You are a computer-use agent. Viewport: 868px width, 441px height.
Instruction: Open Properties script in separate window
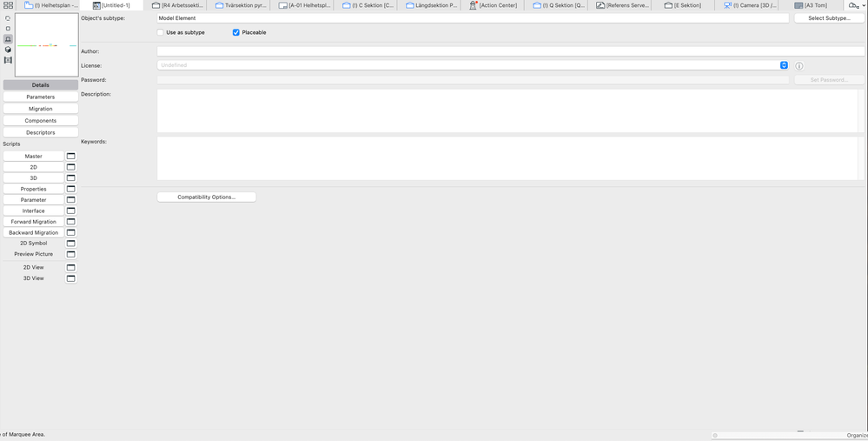71,189
